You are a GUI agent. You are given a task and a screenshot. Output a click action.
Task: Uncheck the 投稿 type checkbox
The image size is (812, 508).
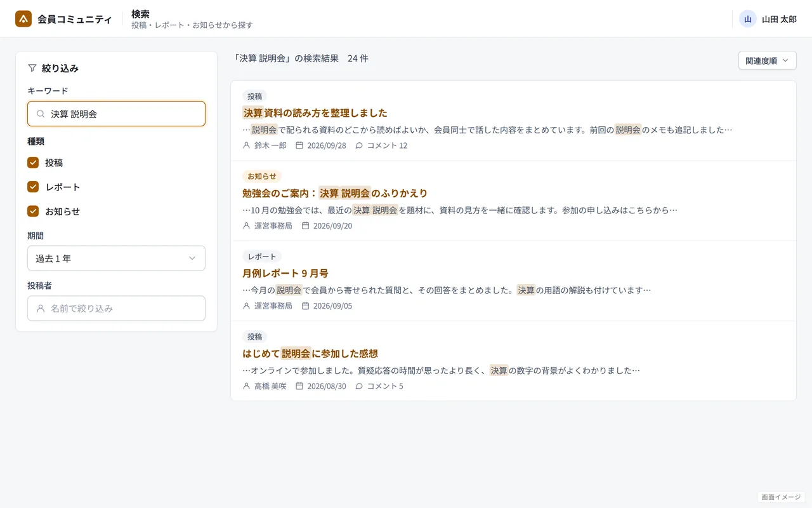click(x=33, y=163)
